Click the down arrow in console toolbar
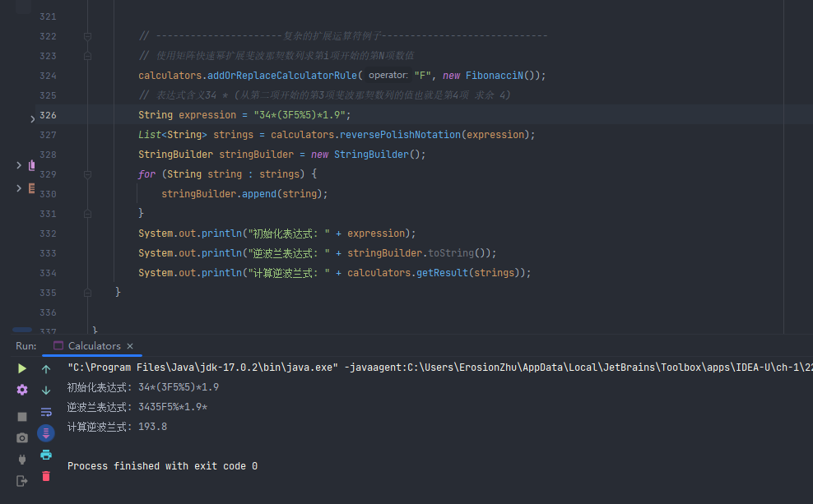The width and height of the screenshot is (813, 504). tap(46, 390)
